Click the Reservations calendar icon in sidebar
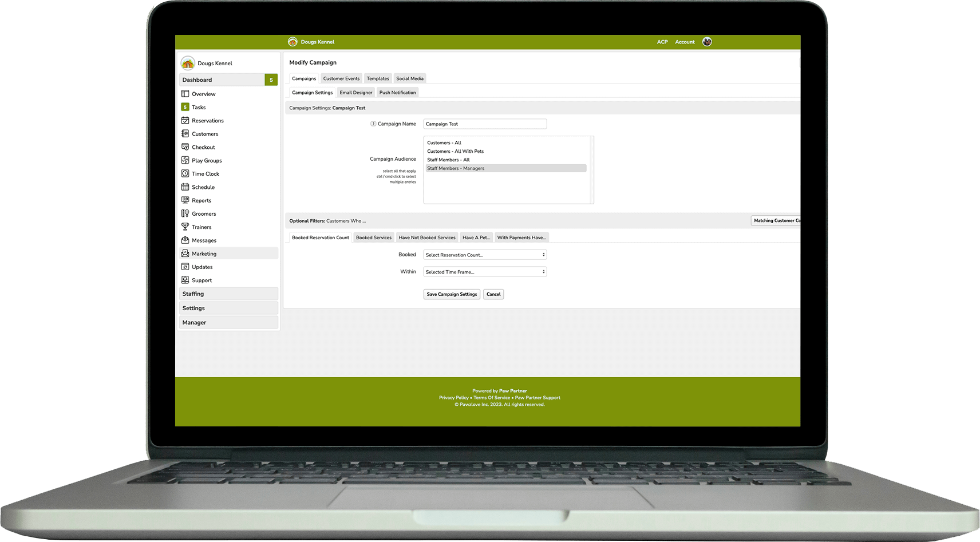This screenshot has width=980, height=542. pos(185,120)
